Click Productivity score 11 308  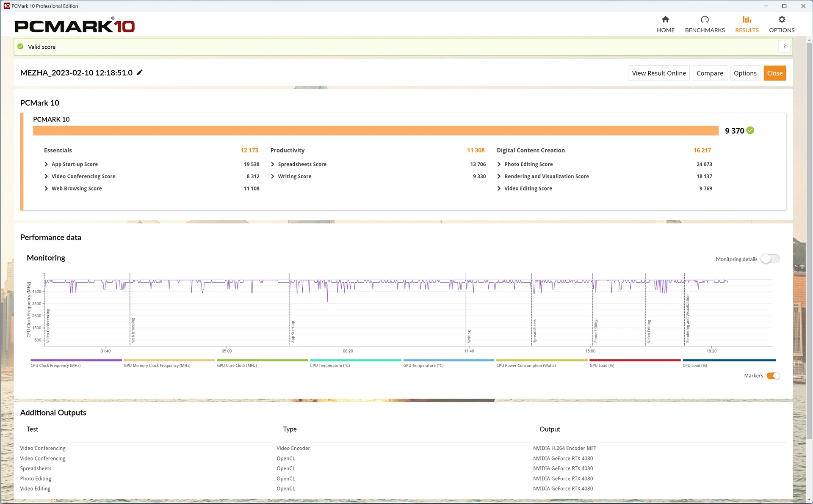coord(476,150)
